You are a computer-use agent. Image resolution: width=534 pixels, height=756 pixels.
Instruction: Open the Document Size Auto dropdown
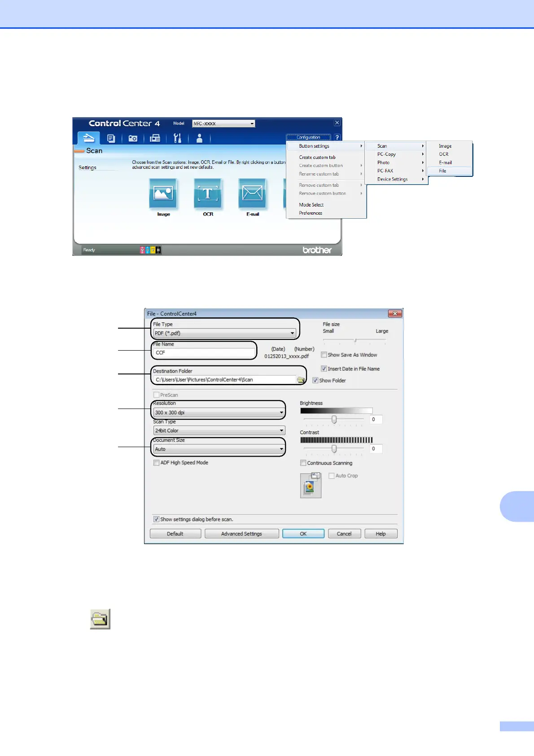[219, 449]
